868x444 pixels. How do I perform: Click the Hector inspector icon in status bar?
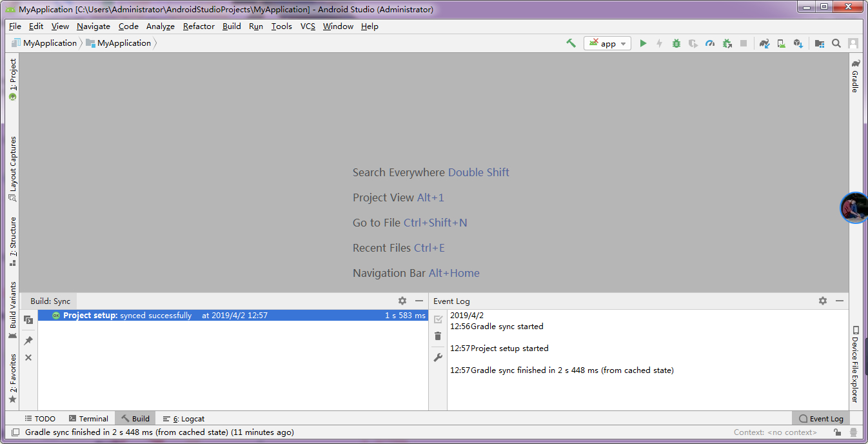853,432
